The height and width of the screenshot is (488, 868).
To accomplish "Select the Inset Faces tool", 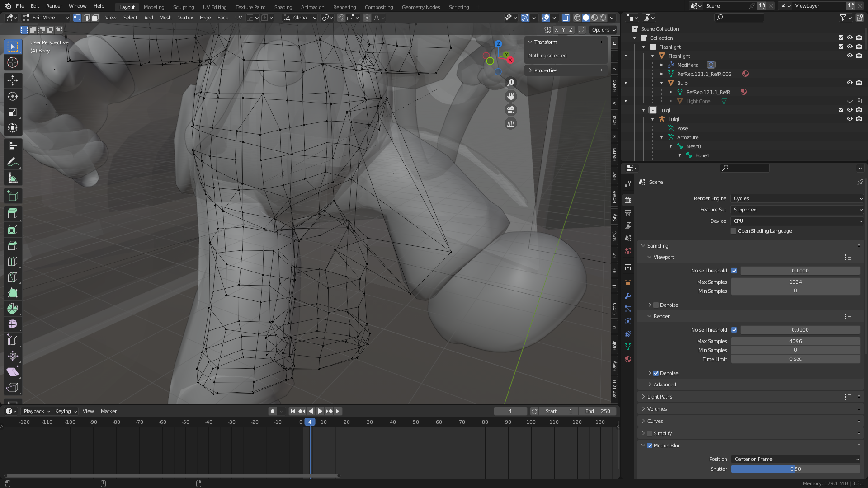I will (x=13, y=230).
